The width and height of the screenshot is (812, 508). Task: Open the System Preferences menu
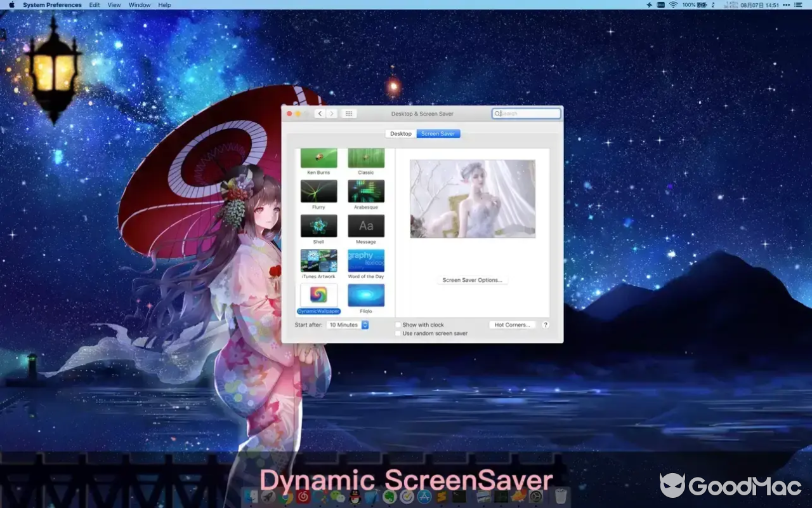coord(51,4)
